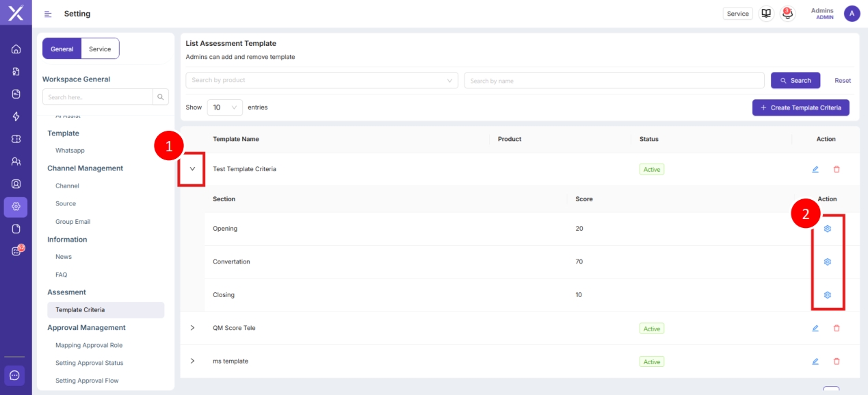Image resolution: width=868 pixels, height=395 pixels.
Task: Click the Reset link
Action: click(842, 81)
